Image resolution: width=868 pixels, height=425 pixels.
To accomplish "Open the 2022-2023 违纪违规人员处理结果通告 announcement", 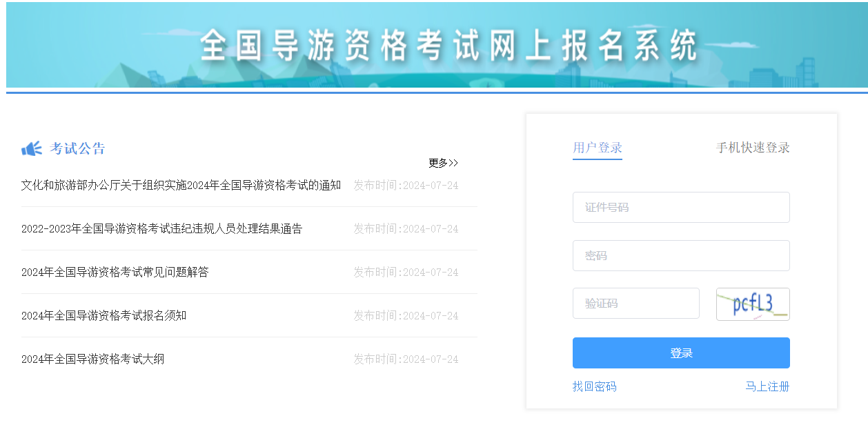I will 161,229.
